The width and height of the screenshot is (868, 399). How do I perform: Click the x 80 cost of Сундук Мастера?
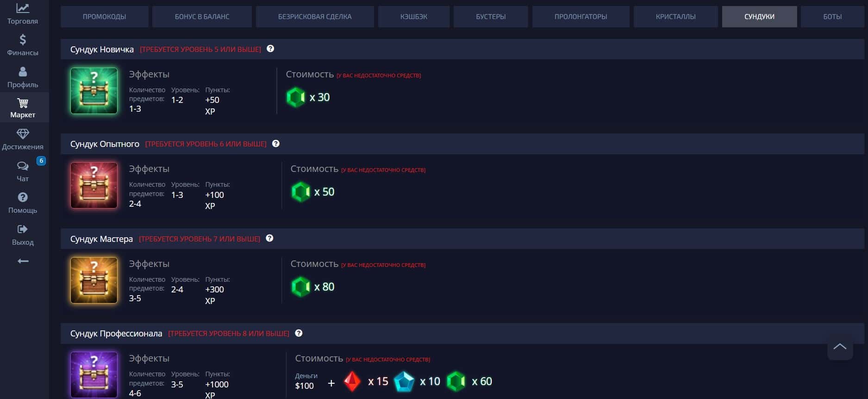coord(324,287)
